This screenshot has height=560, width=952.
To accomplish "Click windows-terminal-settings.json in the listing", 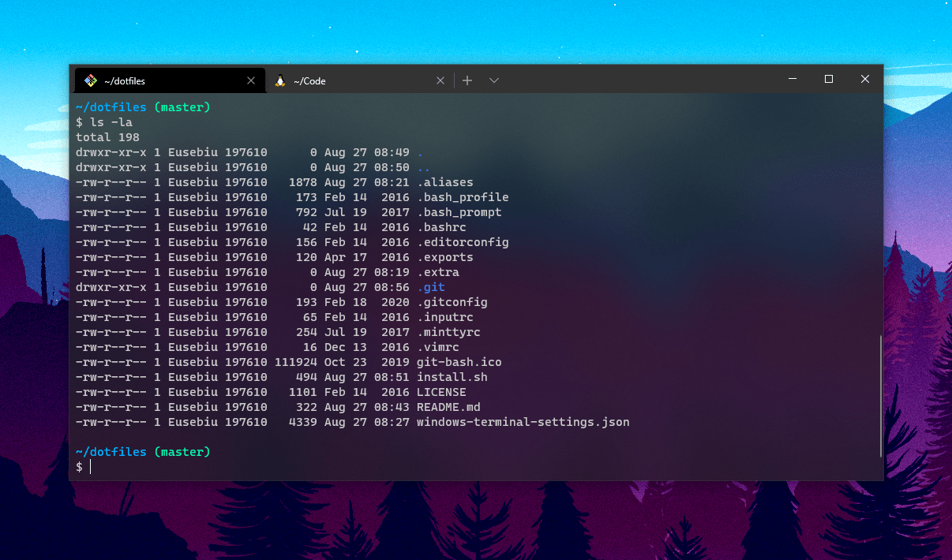I will [523, 421].
